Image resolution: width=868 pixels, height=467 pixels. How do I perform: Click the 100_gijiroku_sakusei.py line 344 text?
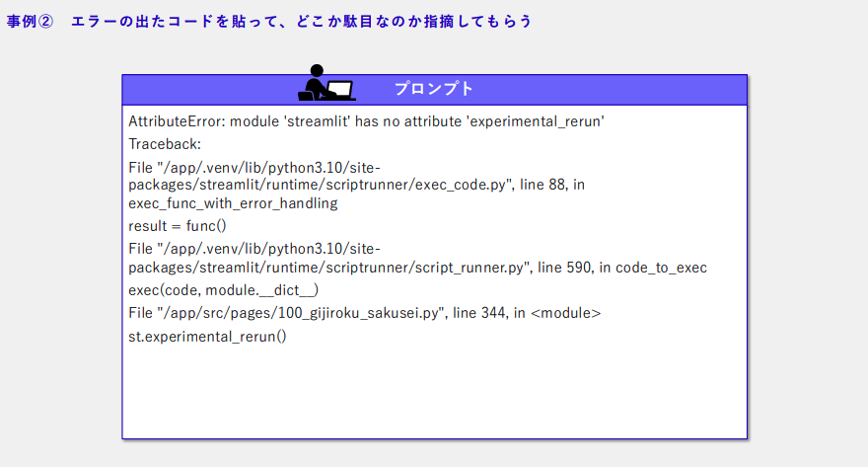pyautogui.click(x=364, y=313)
